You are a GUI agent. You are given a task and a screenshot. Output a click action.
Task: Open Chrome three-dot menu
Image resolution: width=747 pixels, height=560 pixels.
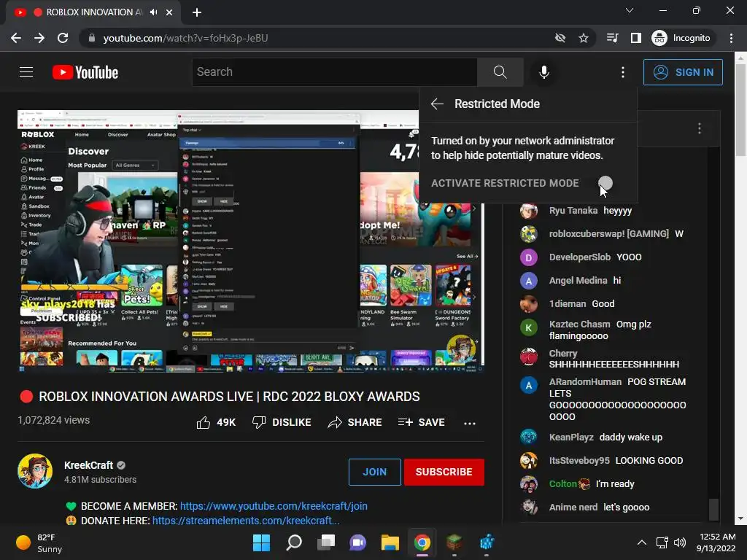point(731,38)
